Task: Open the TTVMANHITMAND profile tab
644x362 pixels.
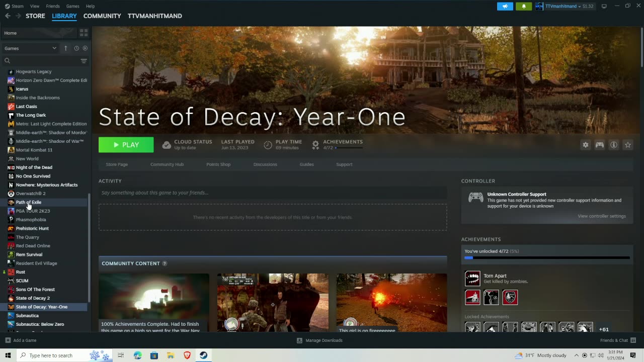Action: tap(155, 16)
